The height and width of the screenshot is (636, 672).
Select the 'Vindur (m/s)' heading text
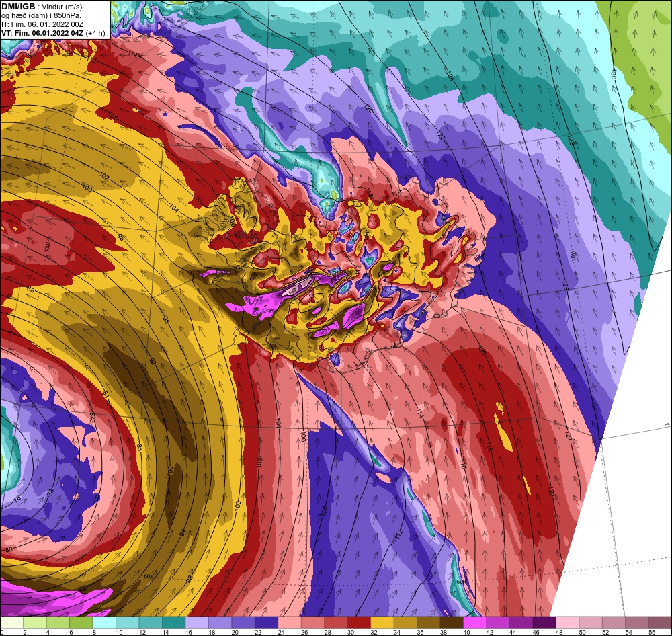(62, 7)
